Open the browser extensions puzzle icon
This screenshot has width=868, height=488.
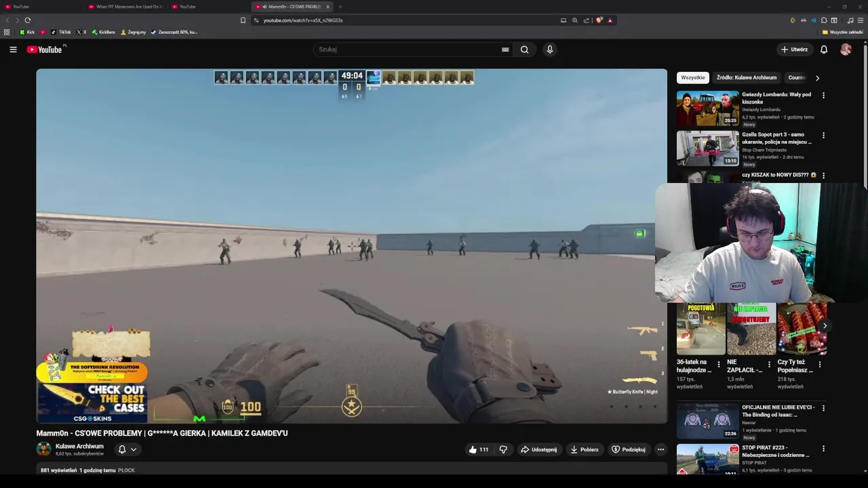[824, 20]
